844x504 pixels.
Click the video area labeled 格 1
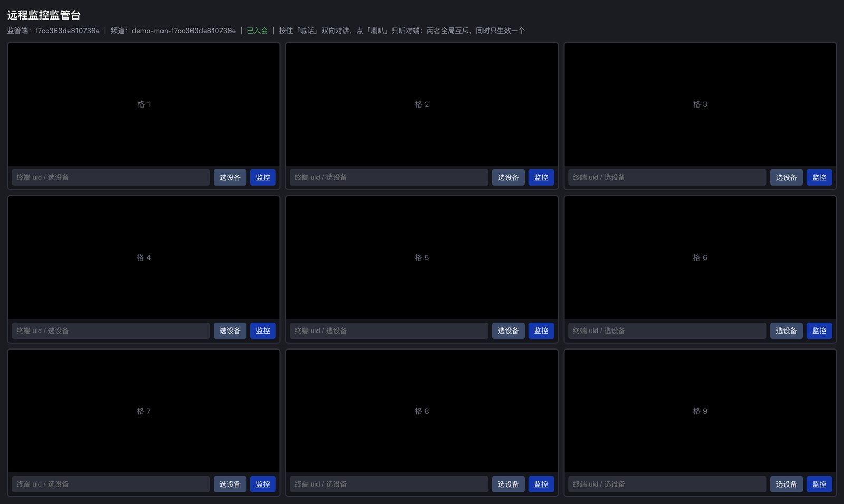pyautogui.click(x=143, y=104)
